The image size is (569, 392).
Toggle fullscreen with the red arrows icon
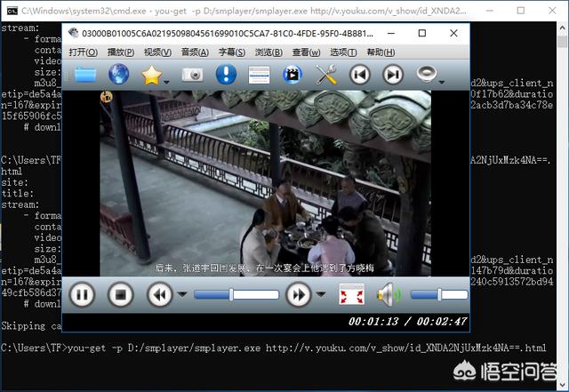(351, 294)
